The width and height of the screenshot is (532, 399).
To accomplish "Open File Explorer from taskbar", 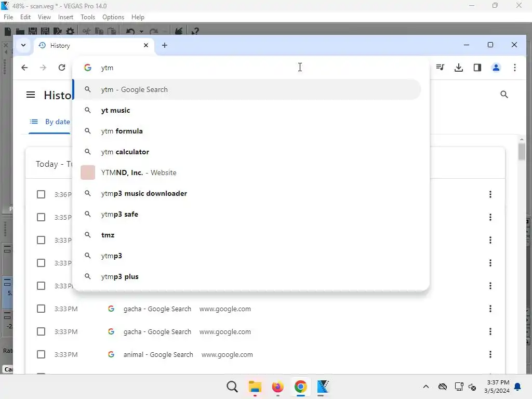I will (x=255, y=387).
